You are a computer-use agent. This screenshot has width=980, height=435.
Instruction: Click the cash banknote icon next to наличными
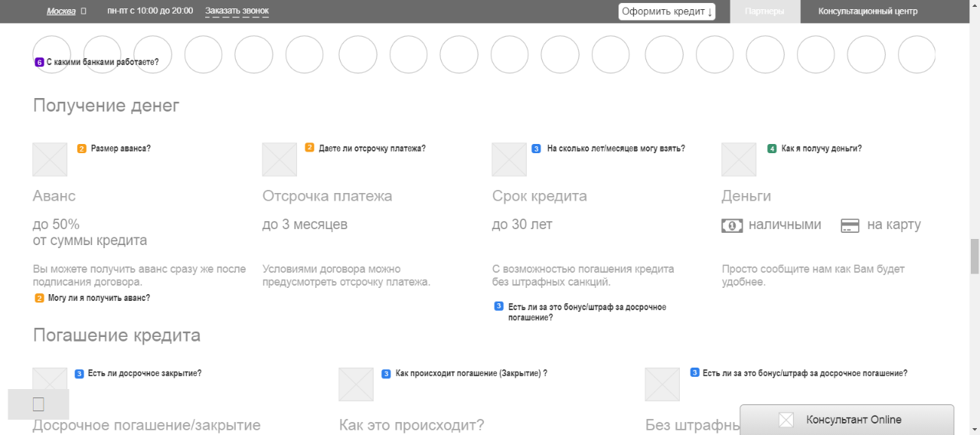click(732, 226)
